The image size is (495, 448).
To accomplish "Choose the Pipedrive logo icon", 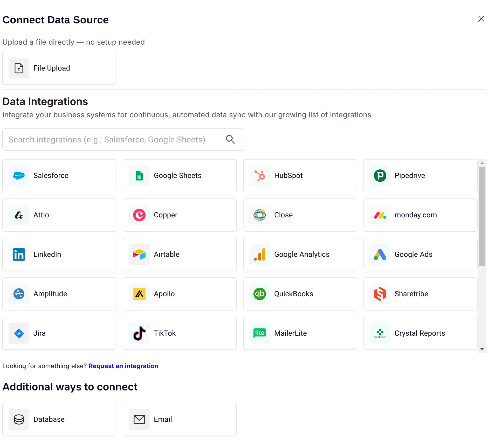I will coord(380,176).
